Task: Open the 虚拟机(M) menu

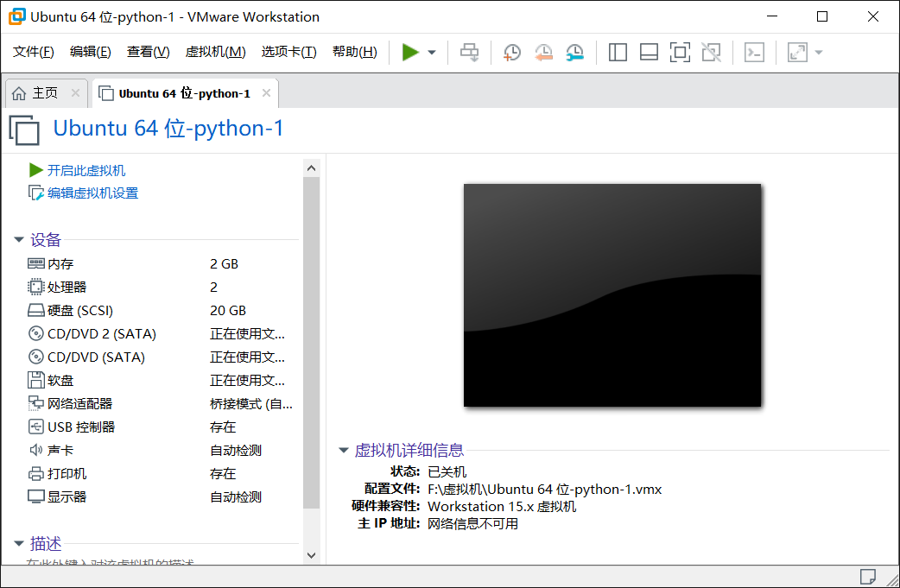Action: click(215, 52)
